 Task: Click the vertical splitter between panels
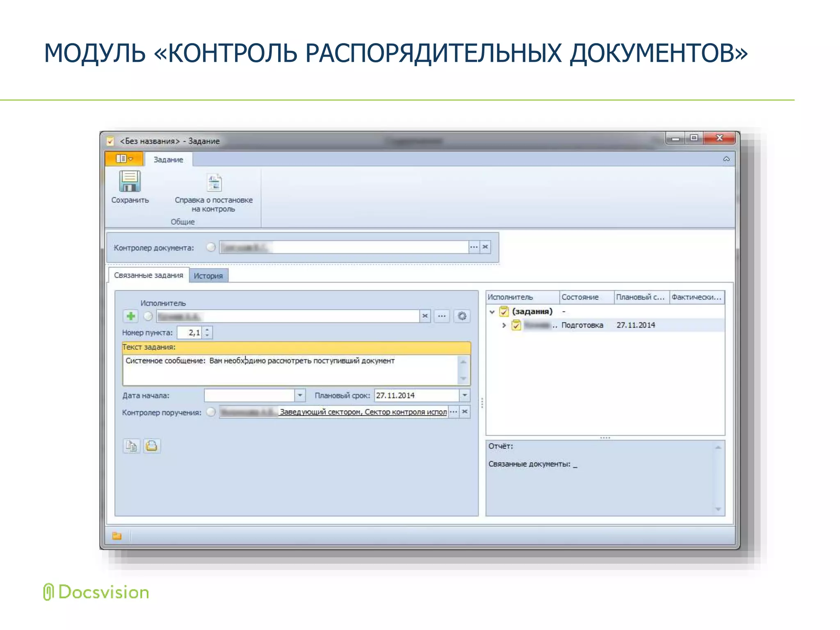point(482,403)
